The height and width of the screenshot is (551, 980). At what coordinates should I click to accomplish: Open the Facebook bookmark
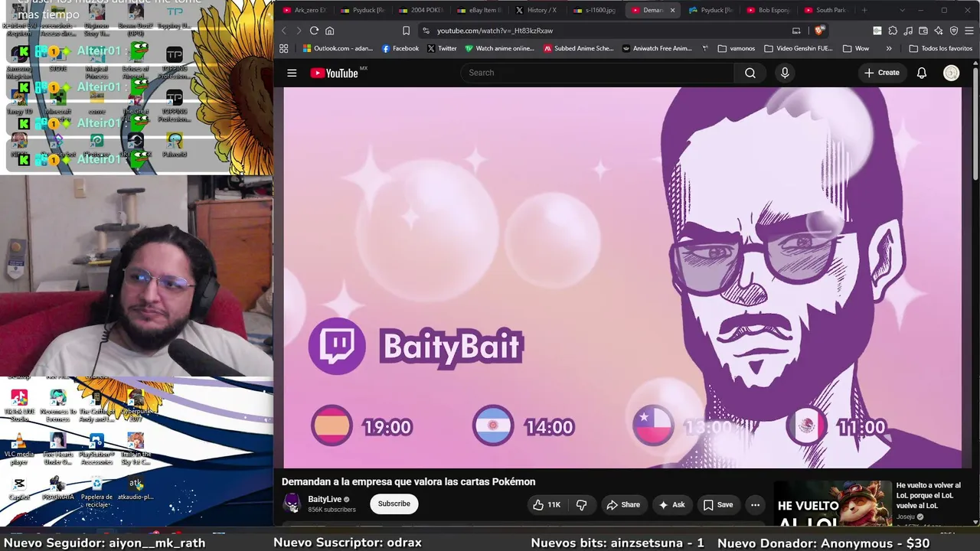coord(400,48)
